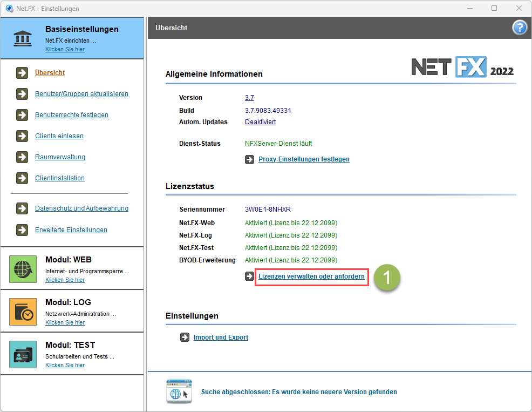Open Benutzer/Gruppen aktualisieren link
532x412 pixels.
click(x=82, y=94)
